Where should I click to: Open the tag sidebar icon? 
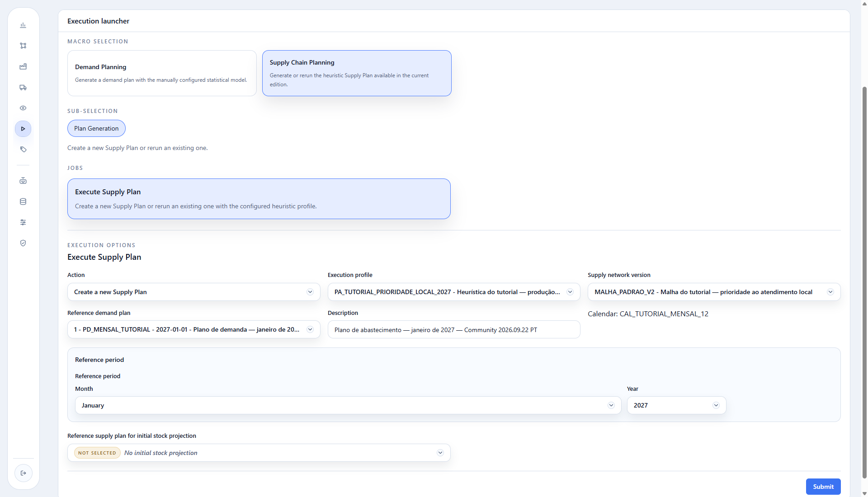[23, 150]
